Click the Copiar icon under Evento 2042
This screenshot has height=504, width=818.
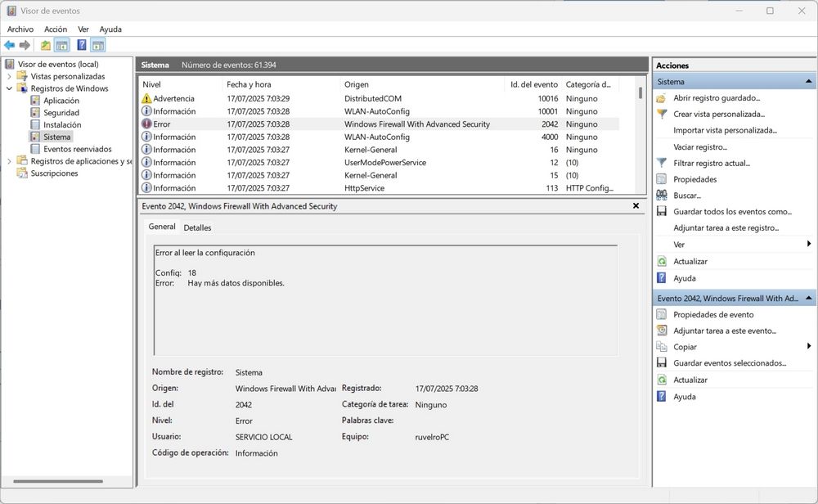click(663, 346)
